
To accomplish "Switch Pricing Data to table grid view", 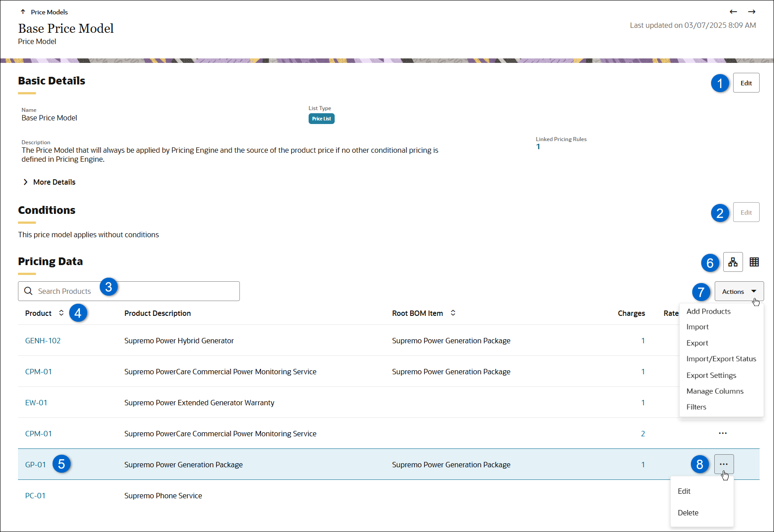I will coord(754,262).
